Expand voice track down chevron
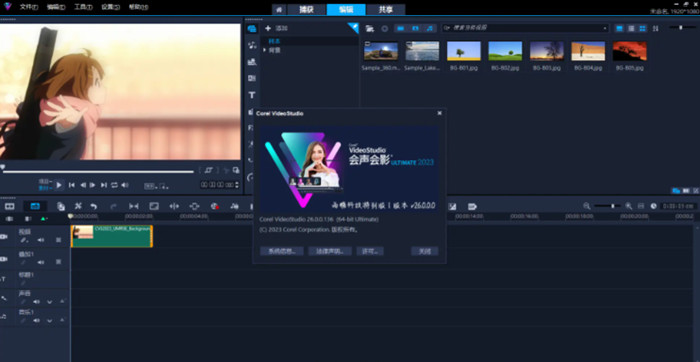700x362 pixels. 50,302
